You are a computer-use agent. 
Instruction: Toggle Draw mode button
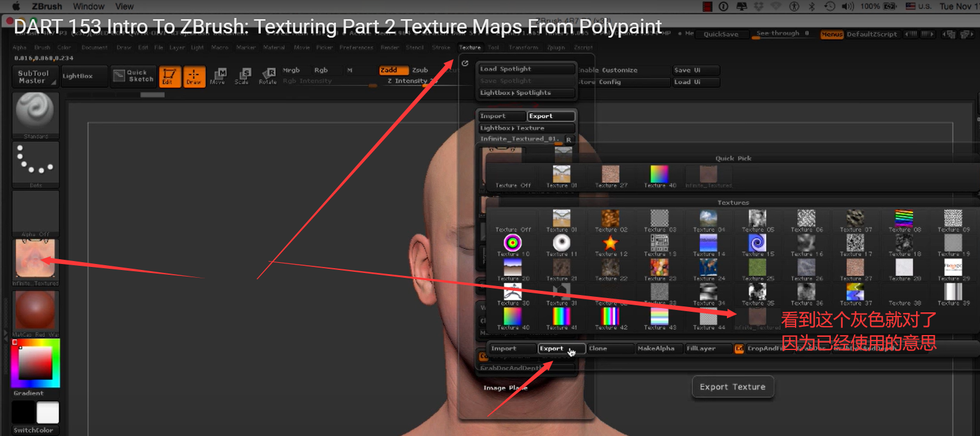[194, 76]
